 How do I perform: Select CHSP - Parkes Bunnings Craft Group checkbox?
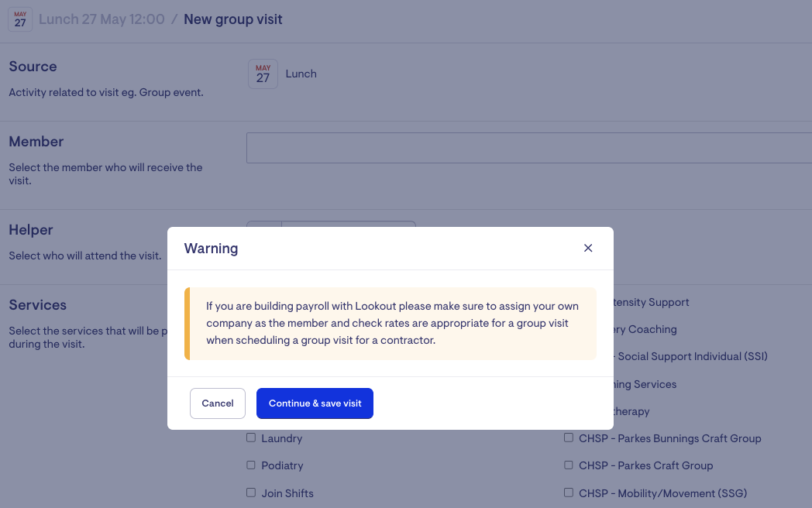tap(569, 438)
